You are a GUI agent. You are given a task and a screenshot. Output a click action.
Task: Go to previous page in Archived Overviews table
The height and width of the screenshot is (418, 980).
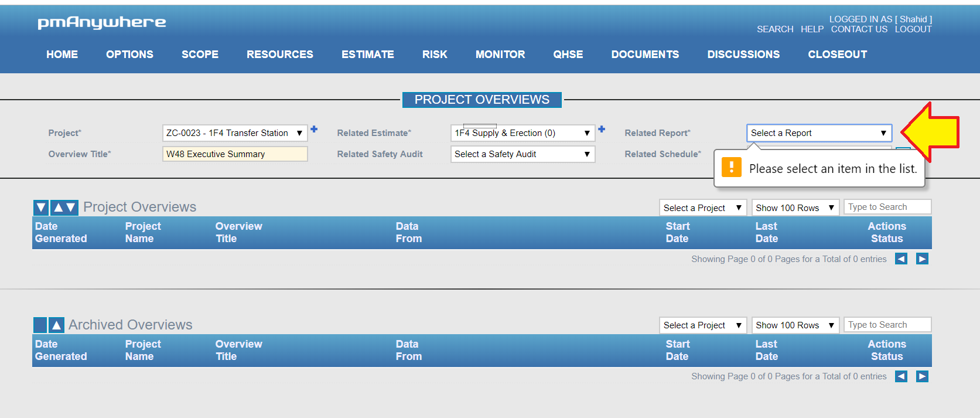pyautogui.click(x=901, y=376)
